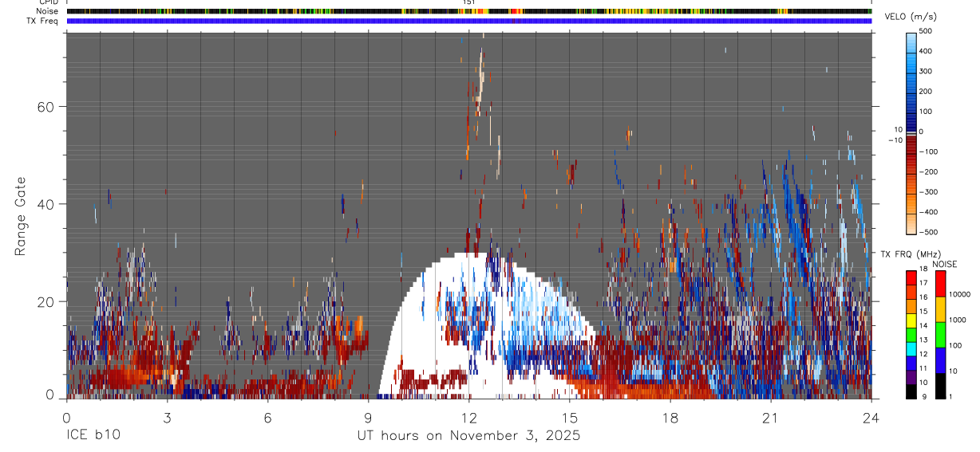This screenshot has height=452, width=980.
Task: Click the red 17-18 MHz segment in TX FRQ legend
Action: [911, 277]
